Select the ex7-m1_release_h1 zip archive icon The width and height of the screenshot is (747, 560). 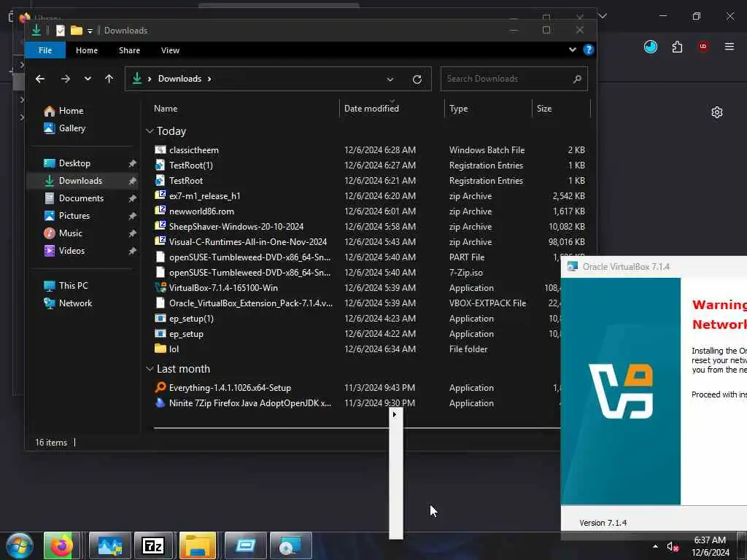(160, 195)
